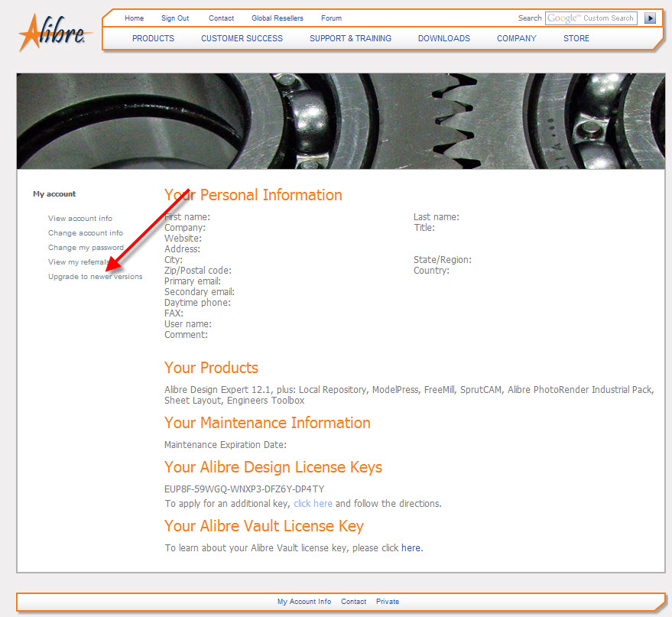Image resolution: width=672 pixels, height=617 pixels.
Task: Click 'click here' for additional key
Action: (313, 503)
